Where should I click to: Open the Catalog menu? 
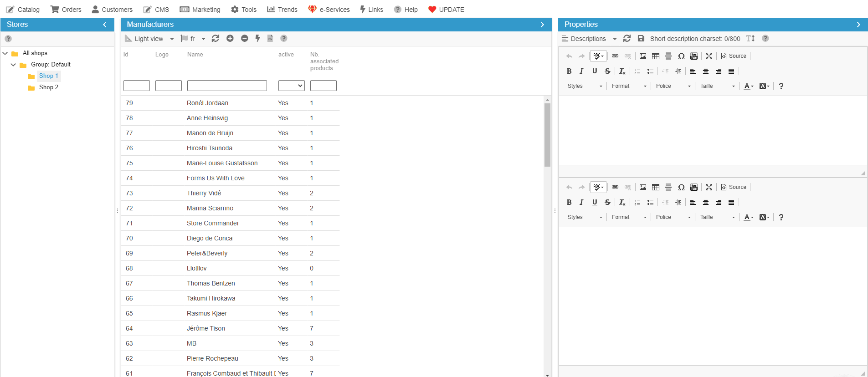pyautogui.click(x=23, y=10)
